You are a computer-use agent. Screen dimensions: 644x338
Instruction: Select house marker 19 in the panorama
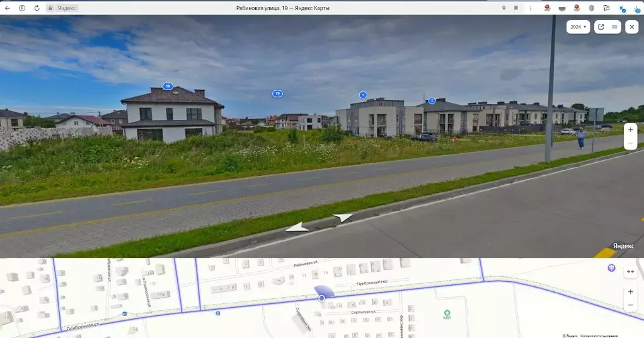click(x=277, y=93)
